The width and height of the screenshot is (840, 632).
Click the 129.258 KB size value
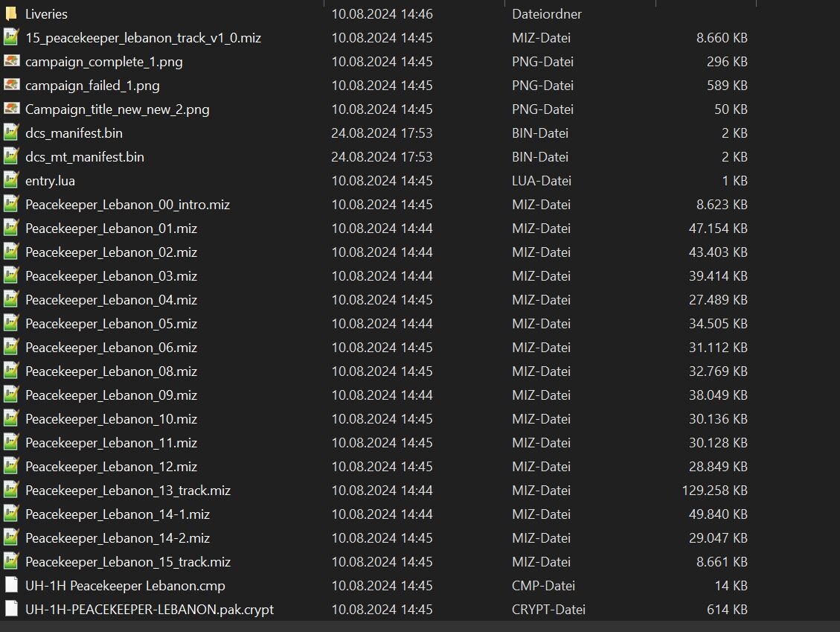(x=715, y=491)
